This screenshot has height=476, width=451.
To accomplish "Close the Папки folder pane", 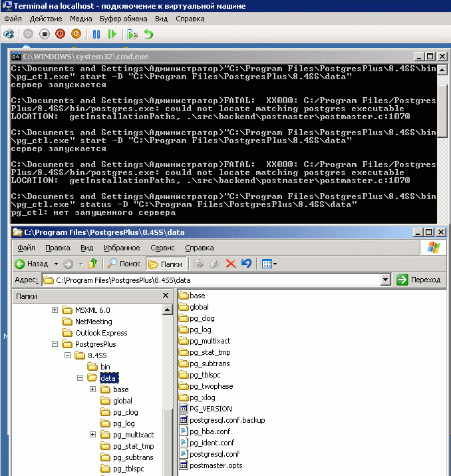I will 166,296.
